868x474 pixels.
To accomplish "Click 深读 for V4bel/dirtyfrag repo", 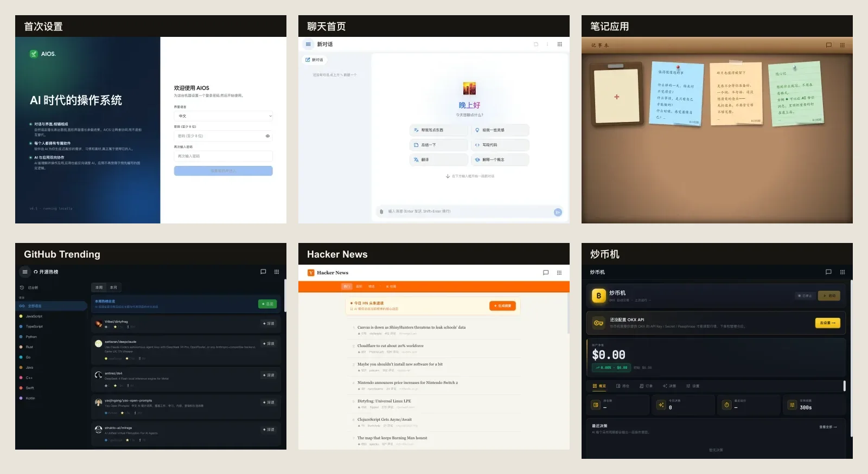I will (269, 323).
